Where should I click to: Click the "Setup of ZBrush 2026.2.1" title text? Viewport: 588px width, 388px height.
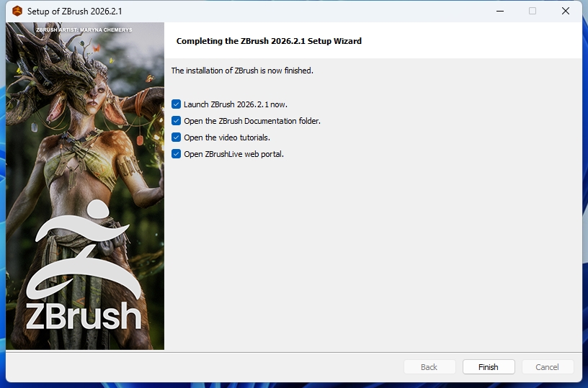pos(75,12)
